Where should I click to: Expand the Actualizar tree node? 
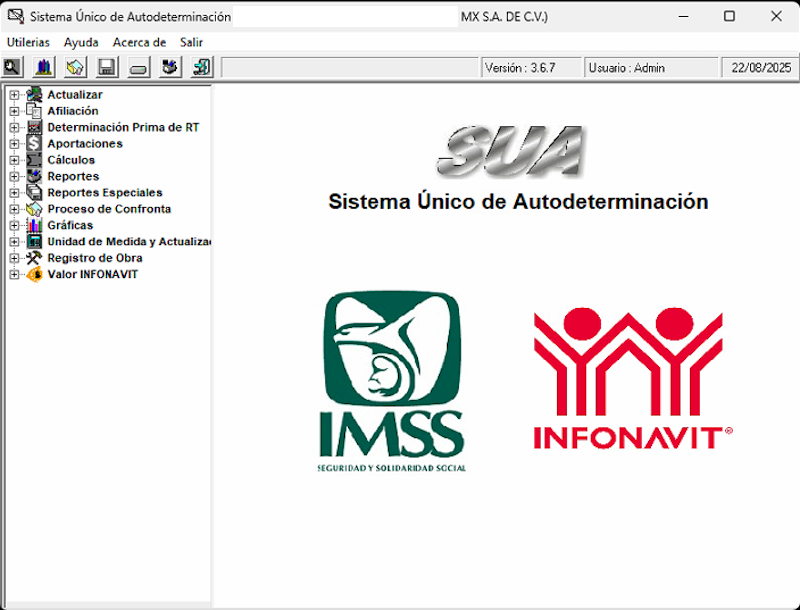pos(14,95)
